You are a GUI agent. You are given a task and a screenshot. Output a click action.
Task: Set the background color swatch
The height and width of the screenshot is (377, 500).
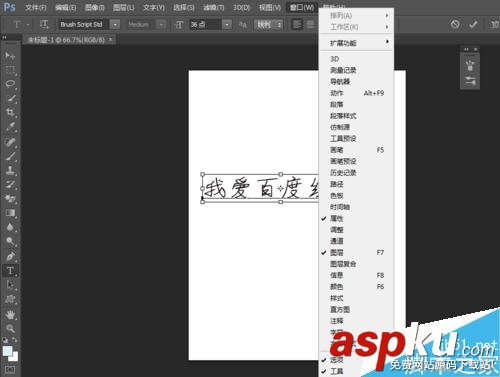click(x=14, y=357)
